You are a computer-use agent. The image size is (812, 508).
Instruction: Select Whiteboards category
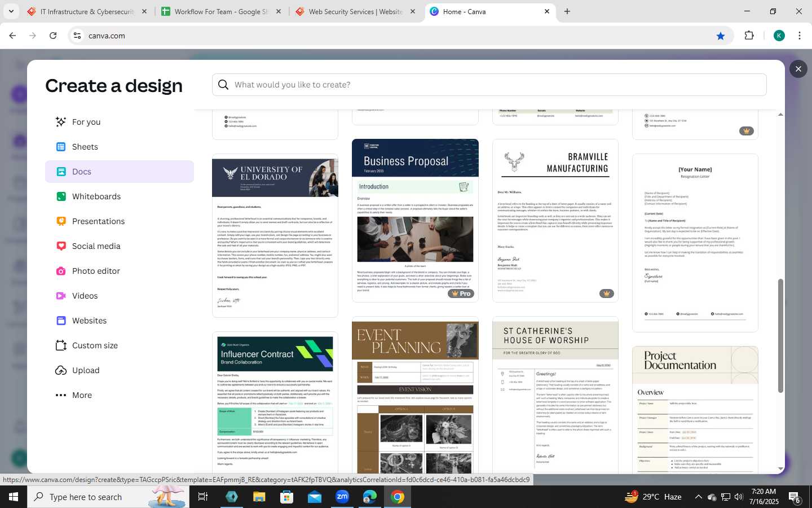120,196
